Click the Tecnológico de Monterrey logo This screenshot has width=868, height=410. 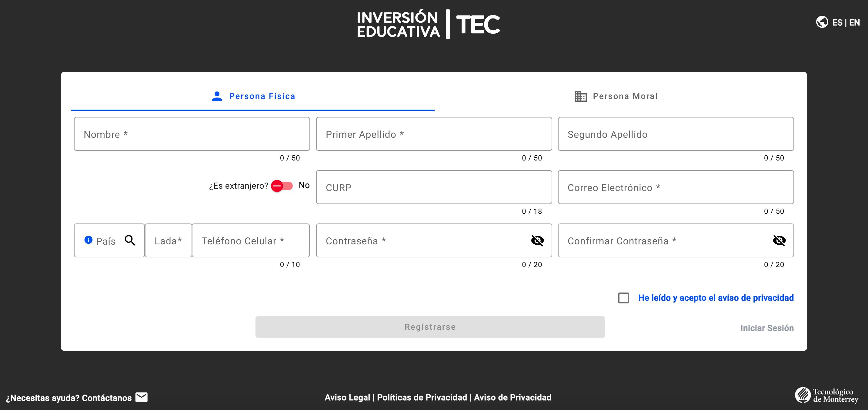coord(826,395)
